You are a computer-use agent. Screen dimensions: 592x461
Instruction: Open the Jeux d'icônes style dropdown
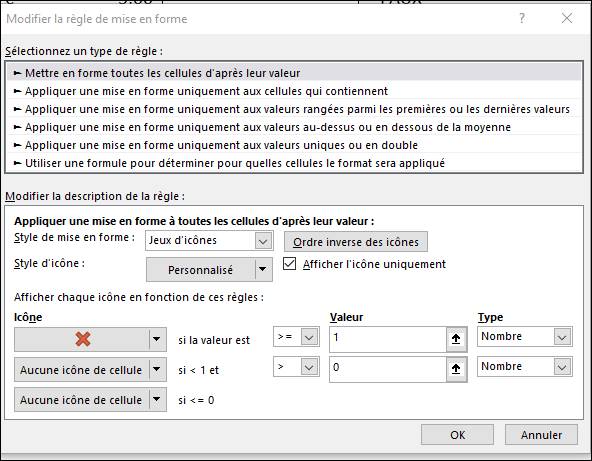click(x=209, y=241)
